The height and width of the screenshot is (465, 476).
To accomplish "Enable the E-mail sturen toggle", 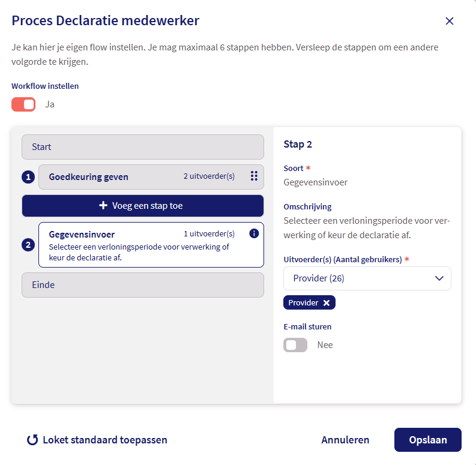I will [295, 345].
